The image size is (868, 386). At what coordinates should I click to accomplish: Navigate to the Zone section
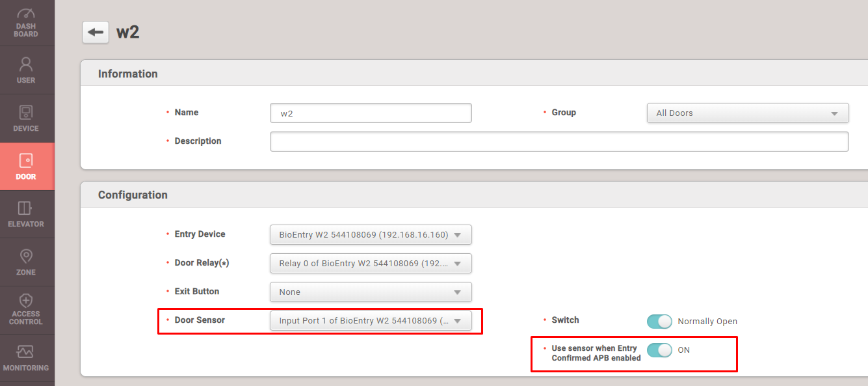point(26,262)
